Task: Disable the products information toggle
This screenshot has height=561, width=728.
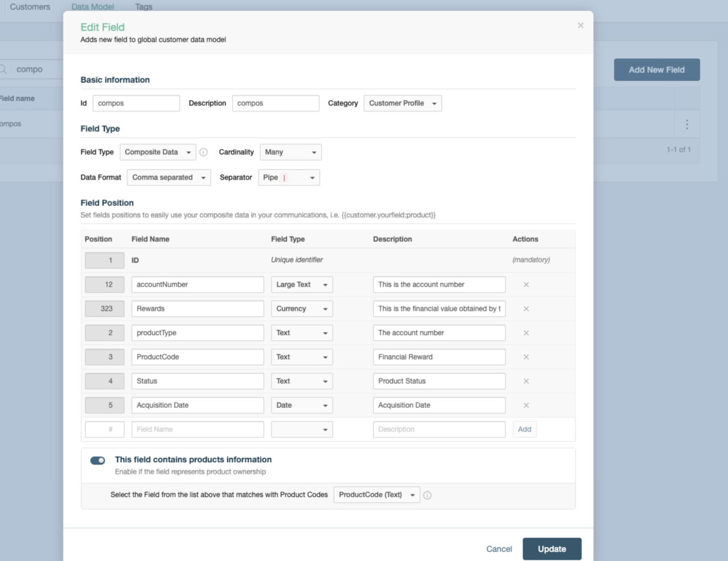Action: click(98, 460)
